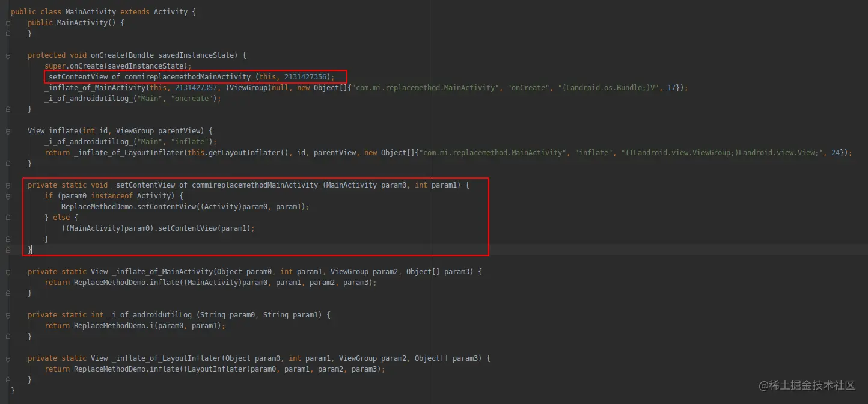This screenshot has width=868, height=404.
Task: Collapse the private static _setContentView method fold marker
Action: [x=8, y=185]
